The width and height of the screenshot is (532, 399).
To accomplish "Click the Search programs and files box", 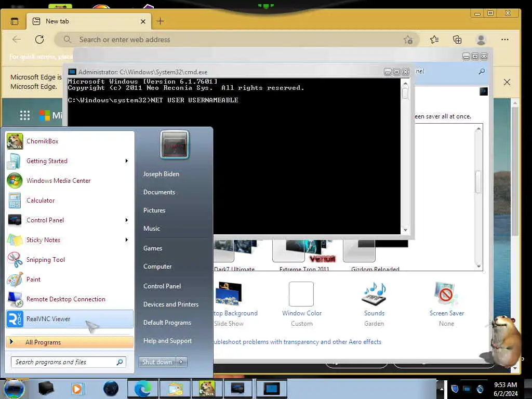I will [69, 362].
